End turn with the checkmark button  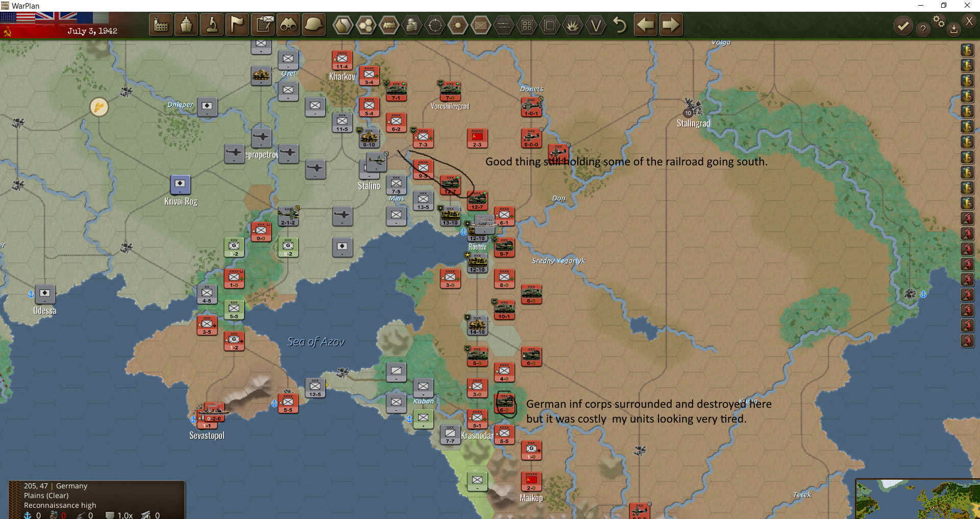click(x=903, y=26)
